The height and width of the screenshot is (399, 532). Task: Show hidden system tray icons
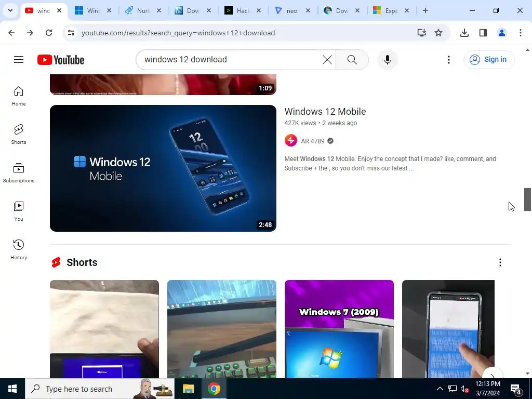click(440, 389)
